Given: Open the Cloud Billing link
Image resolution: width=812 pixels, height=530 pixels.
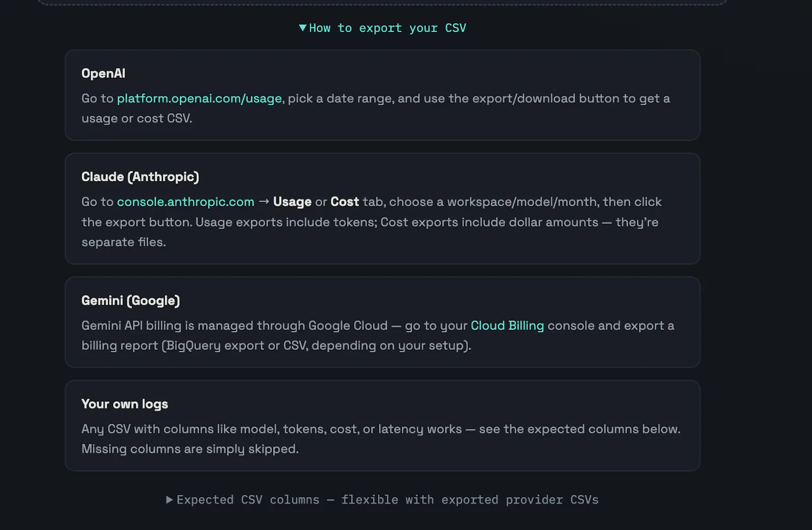Looking at the screenshot, I should coord(507,325).
